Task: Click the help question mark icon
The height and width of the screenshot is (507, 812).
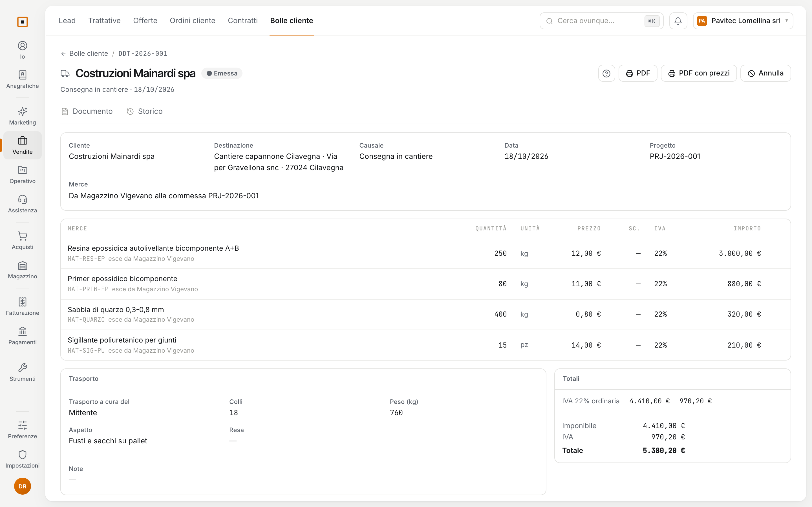Action: click(x=606, y=73)
